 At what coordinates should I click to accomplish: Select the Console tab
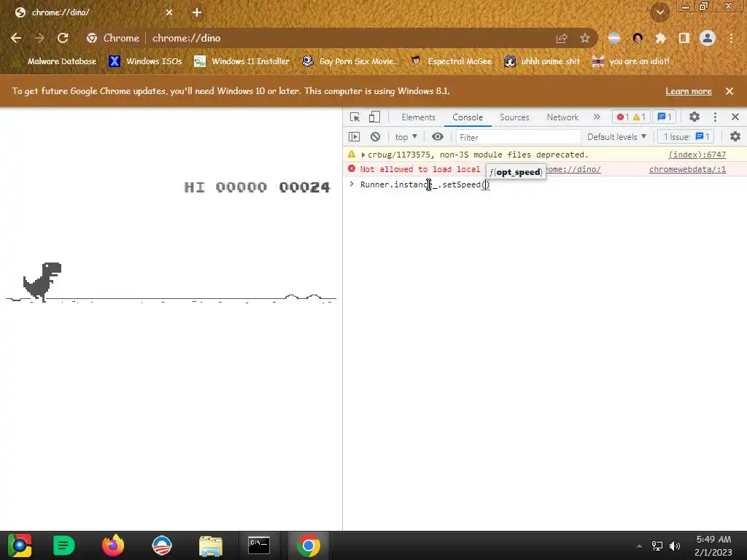click(468, 117)
